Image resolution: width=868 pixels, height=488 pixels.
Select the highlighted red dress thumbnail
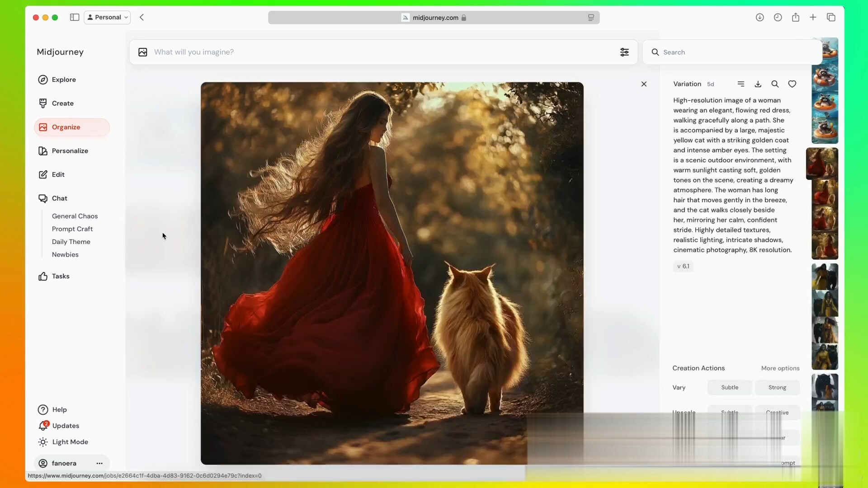(822, 164)
